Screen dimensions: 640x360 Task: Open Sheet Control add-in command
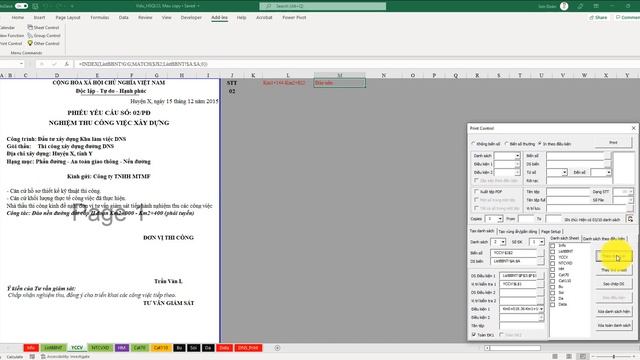(x=43, y=27)
